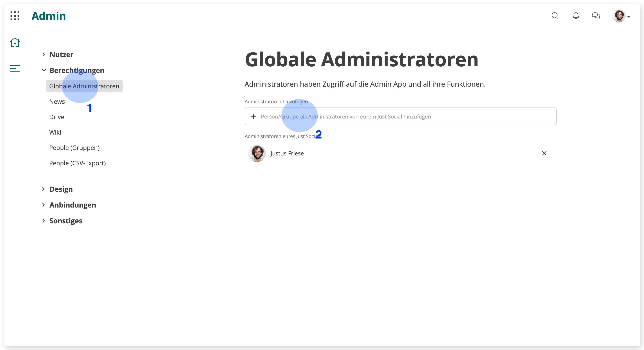Open the user profile avatar menu
Viewport: 644px width, 350px height.
coord(621,16)
